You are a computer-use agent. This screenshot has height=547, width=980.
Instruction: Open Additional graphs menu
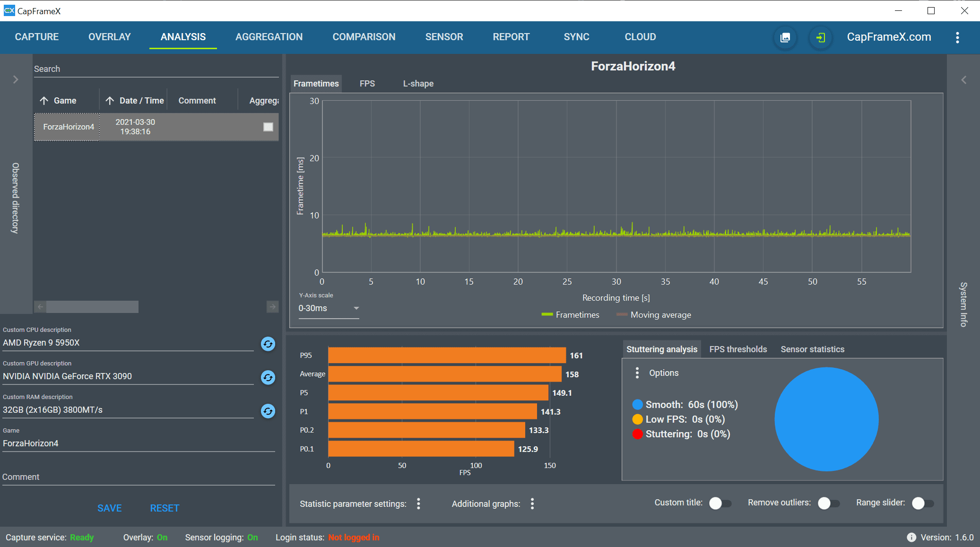pos(532,504)
